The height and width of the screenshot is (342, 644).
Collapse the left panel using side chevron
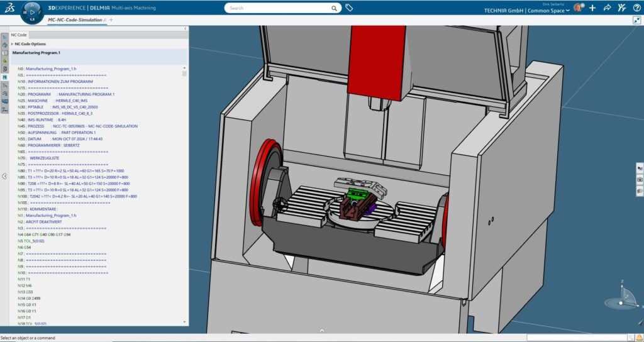coord(4,177)
